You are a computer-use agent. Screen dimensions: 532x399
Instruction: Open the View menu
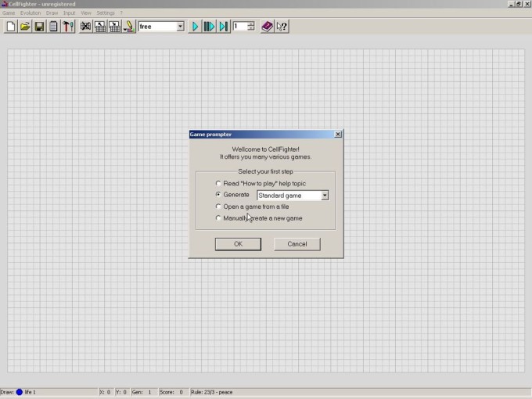click(x=86, y=13)
